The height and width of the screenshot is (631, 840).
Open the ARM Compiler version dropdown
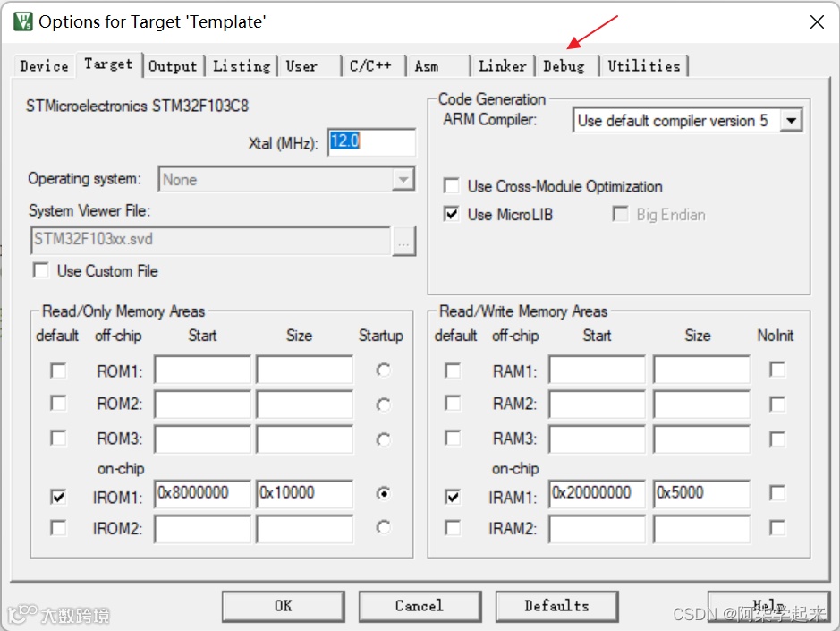791,121
